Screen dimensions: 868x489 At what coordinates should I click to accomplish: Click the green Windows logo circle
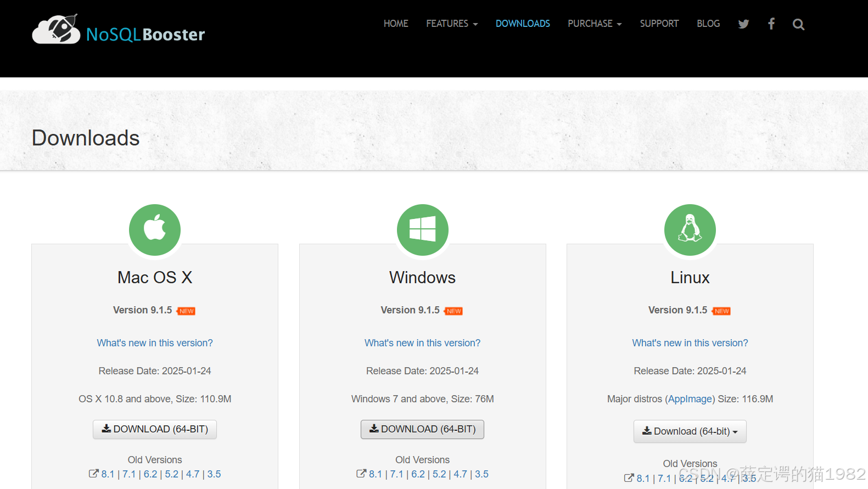coord(423,230)
